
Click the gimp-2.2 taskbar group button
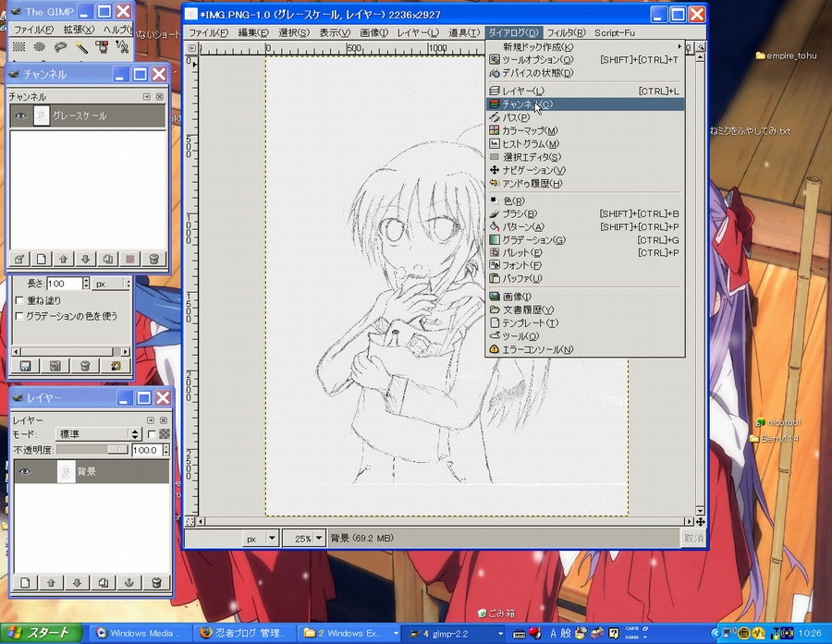pos(455,634)
